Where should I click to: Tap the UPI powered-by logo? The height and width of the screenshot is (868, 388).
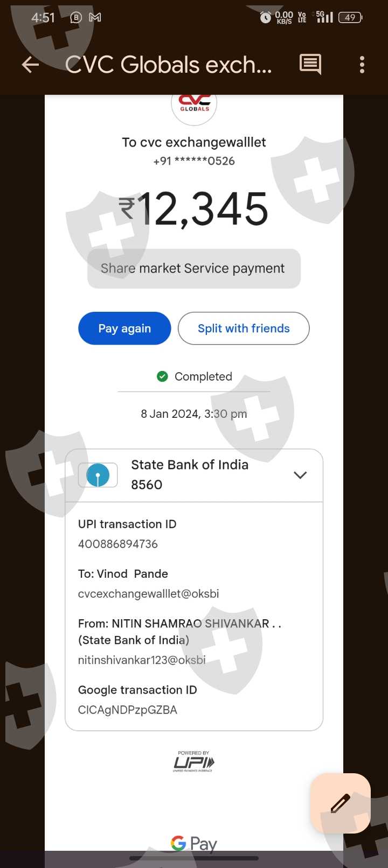[x=193, y=761]
